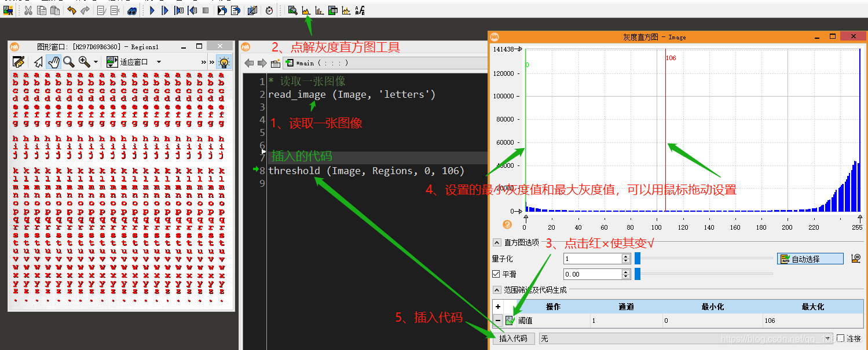The image size is (868, 350).
Task: Open the feature histogram tool icon
Action: click(x=319, y=10)
